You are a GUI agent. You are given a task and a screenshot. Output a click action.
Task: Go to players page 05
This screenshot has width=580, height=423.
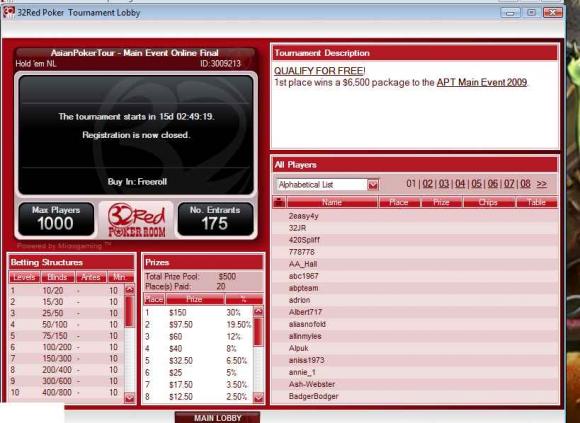pyautogui.click(x=476, y=184)
